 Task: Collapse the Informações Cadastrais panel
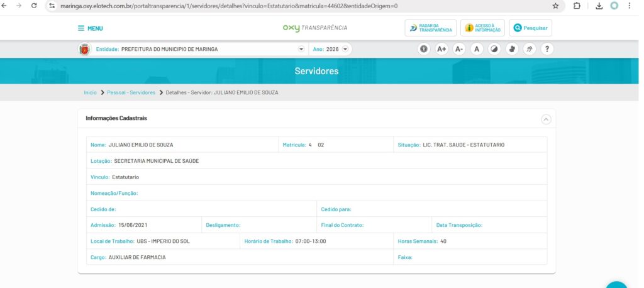pyautogui.click(x=545, y=119)
